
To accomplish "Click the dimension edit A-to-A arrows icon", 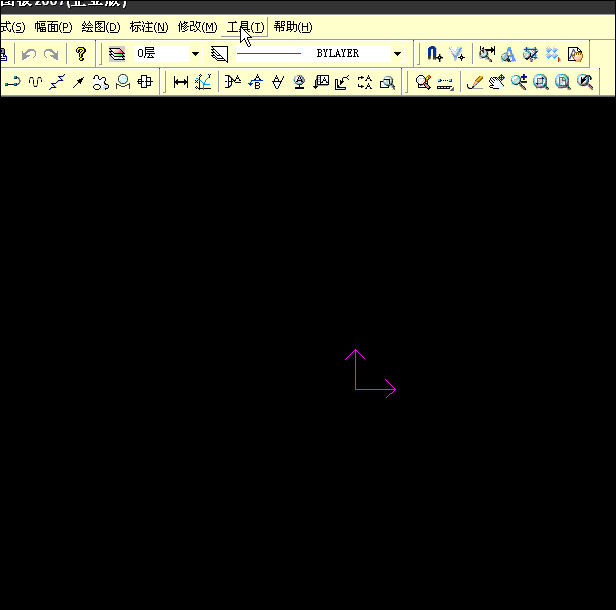I will pyautogui.click(x=365, y=82).
